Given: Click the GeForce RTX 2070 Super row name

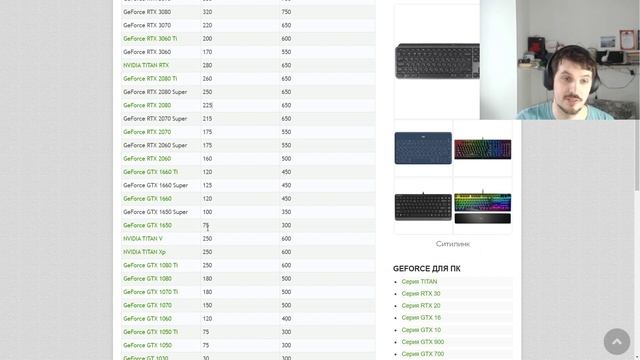Looking at the screenshot, I should tap(155, 119).
